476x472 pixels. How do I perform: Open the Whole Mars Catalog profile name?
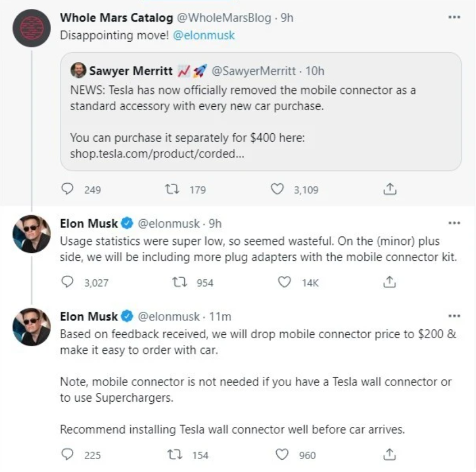pyautogui.click(x=116, y=17)
